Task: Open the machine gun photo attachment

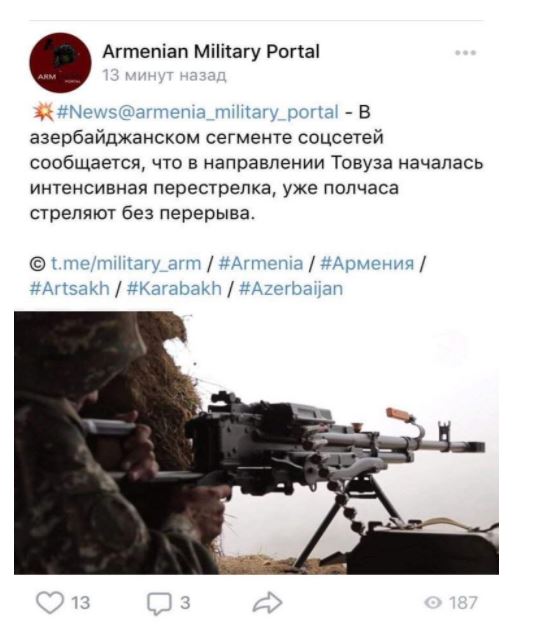Action: pos(256,443)
